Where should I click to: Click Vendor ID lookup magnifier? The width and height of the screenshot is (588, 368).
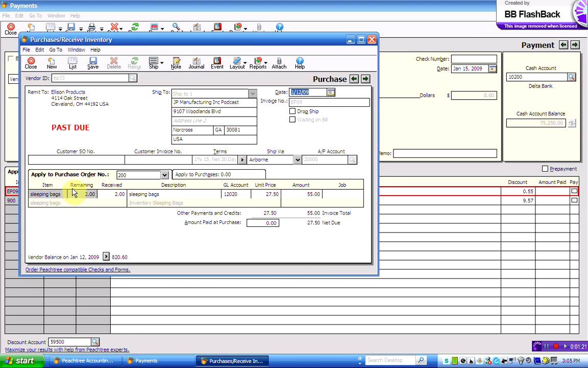click(133, 78)
